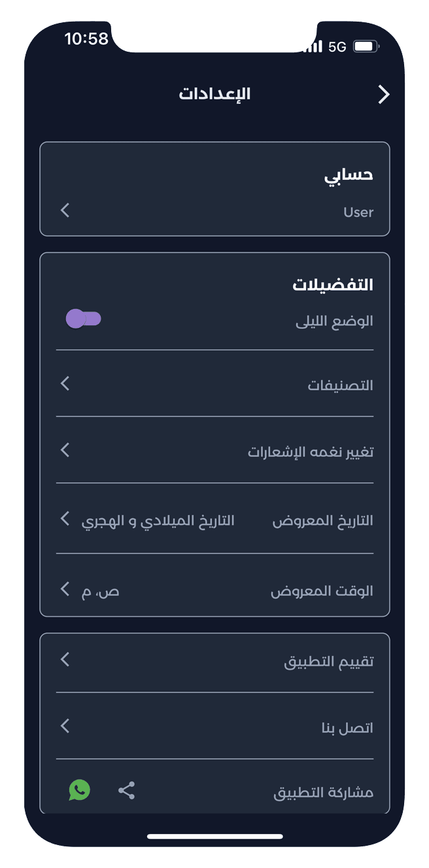
Task: Click the chevron next to اتصل بنا
Action: (x=64, y=726)
